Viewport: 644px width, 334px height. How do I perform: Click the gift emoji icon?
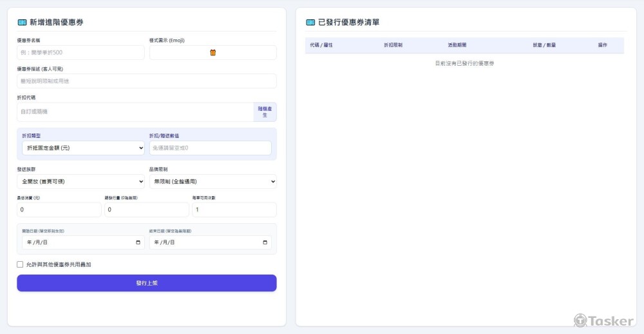[213, 53]
